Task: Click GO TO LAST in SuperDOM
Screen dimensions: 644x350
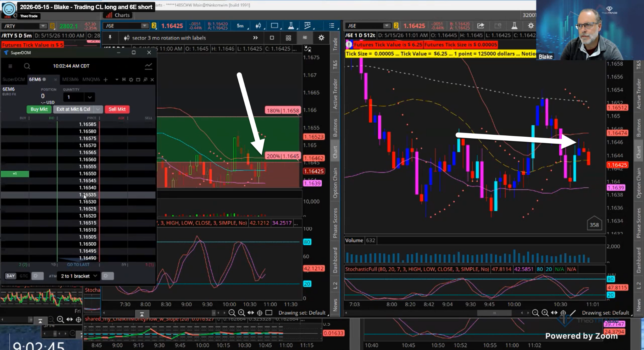Action: (78, 265)
